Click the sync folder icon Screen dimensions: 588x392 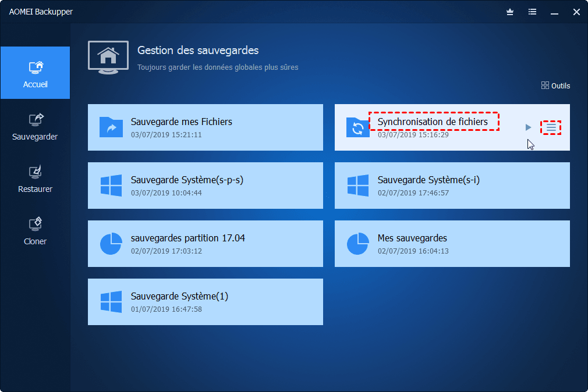pos(358,127)
